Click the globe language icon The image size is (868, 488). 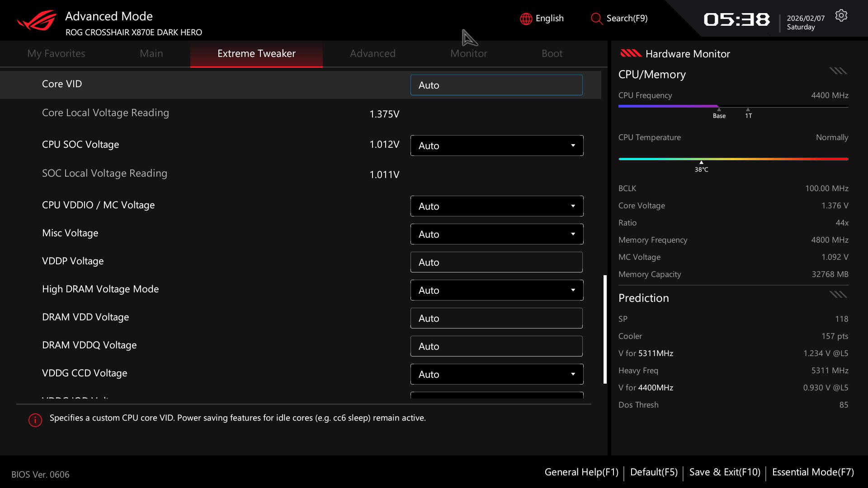point(526,19)
